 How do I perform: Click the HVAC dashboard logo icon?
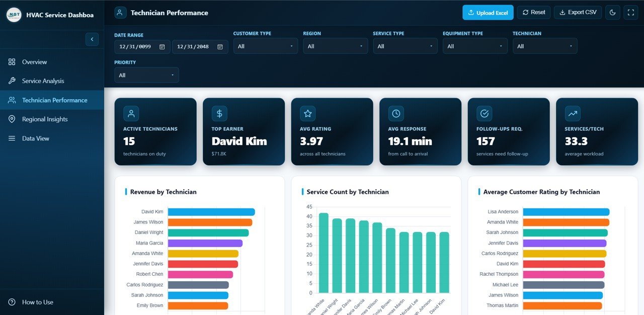(x=14, y=15)
